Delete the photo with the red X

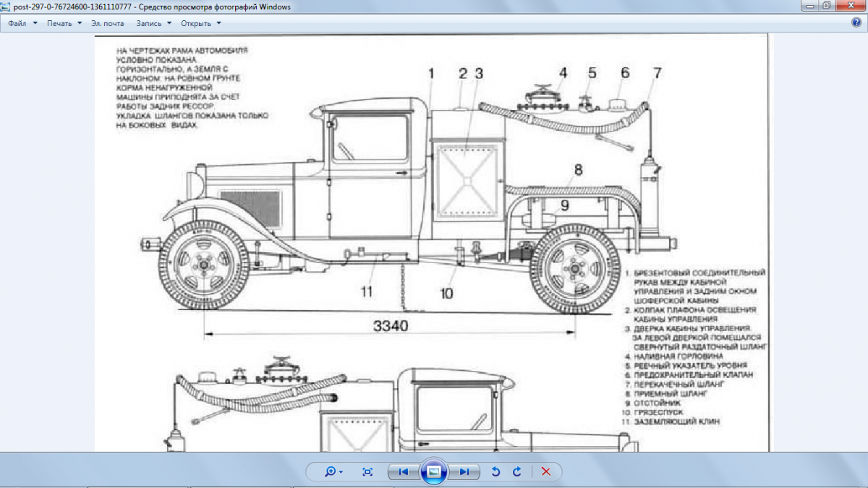click(546, 471)
